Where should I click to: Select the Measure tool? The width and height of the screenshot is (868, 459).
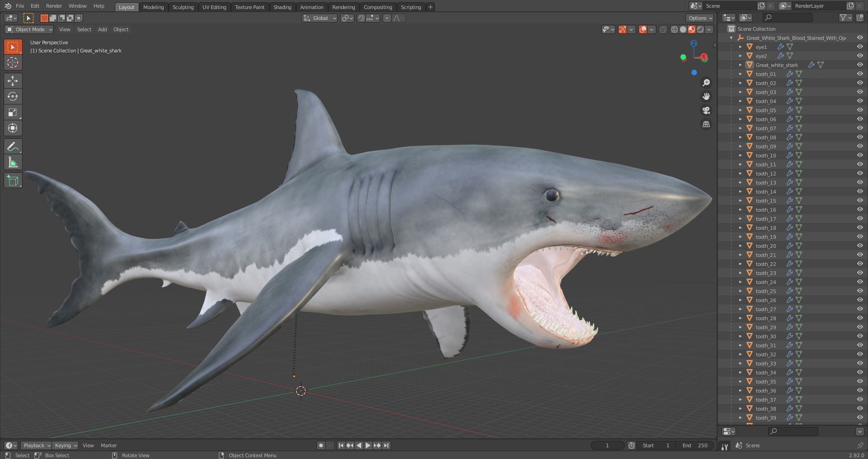[13, 162]
